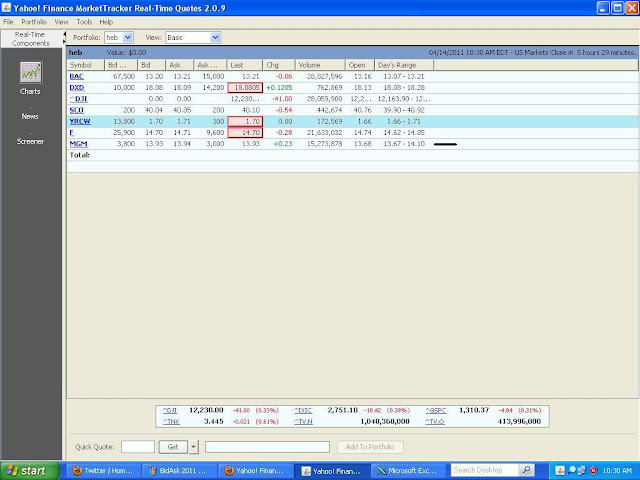Switch to Yahoo Finance Firefox taskbar window
This screenshot has height=480, width=640.
[256, 471]
